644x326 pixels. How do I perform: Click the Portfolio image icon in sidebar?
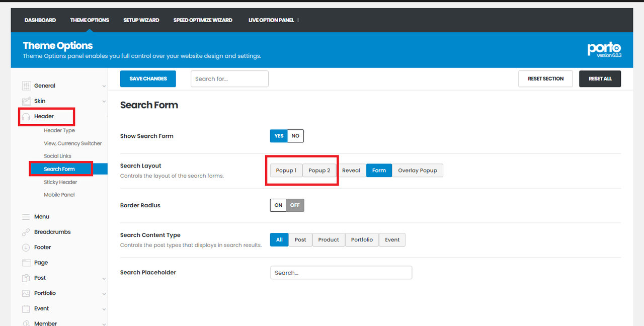click(26, 293)
